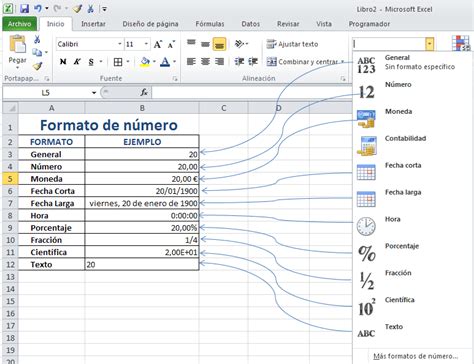The image size is (474, 364).
Task: Choose Número format option
Action: (412, 91)
